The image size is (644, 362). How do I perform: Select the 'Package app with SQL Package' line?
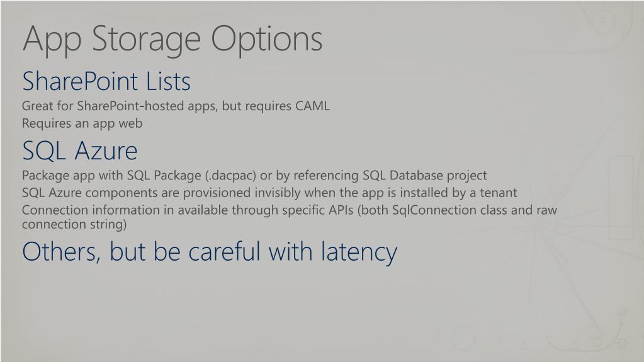254,176
